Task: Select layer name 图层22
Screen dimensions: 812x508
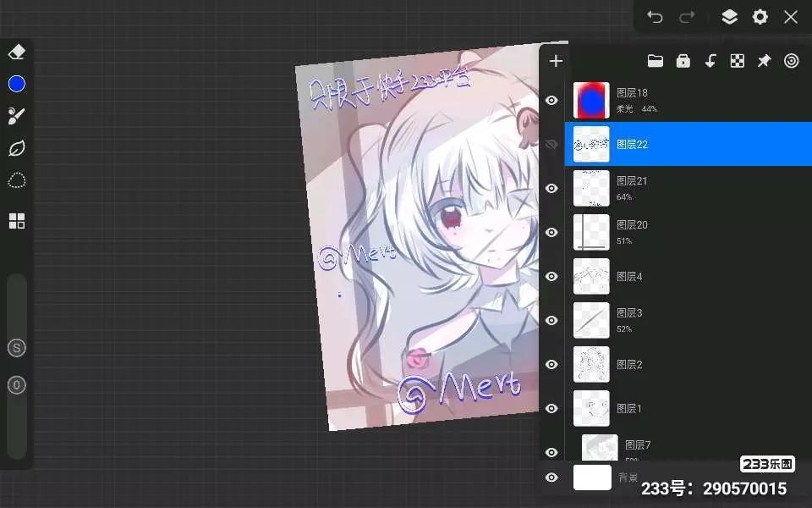Action: point(632,144)
